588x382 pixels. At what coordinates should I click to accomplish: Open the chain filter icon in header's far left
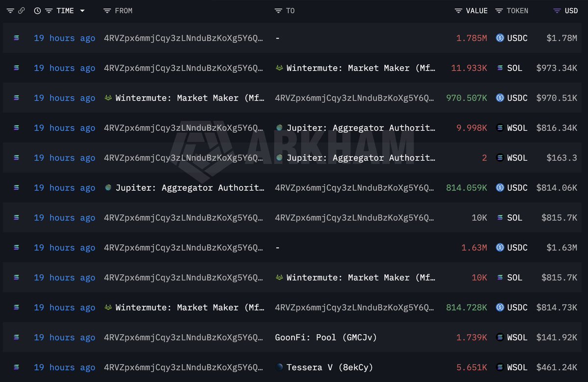point(10,11)
